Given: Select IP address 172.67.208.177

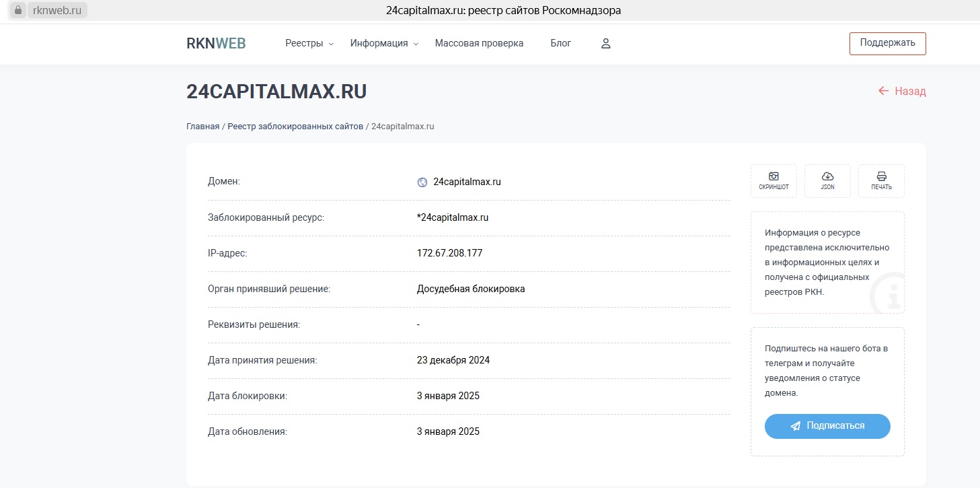Looking at the screenshot, I should 449,253.
